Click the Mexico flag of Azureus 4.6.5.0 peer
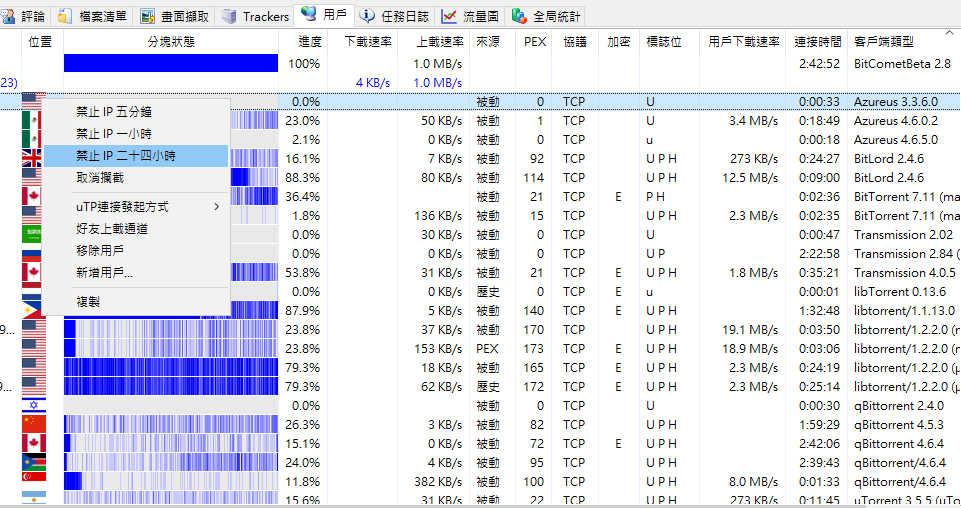 pos(32,140)
